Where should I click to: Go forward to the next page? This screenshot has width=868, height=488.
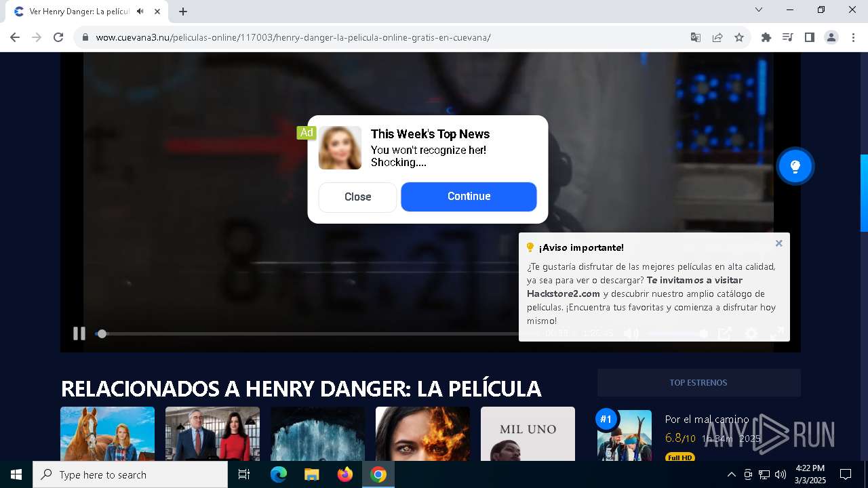37,37
